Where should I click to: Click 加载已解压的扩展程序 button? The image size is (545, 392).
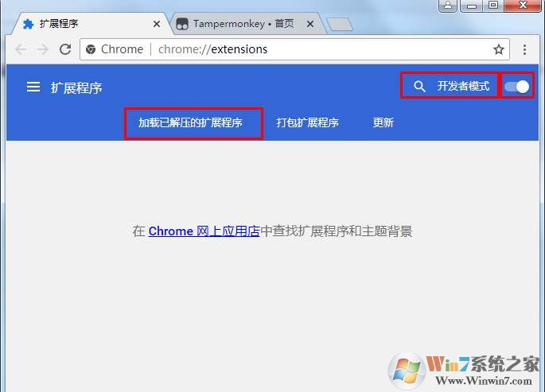(190, 122)
